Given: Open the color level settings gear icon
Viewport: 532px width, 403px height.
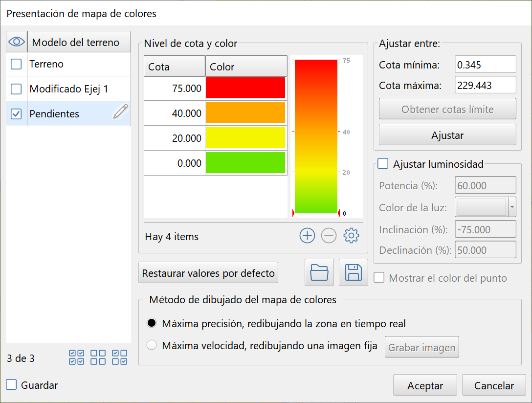Looking at the screenshot, I should [350, 235].
